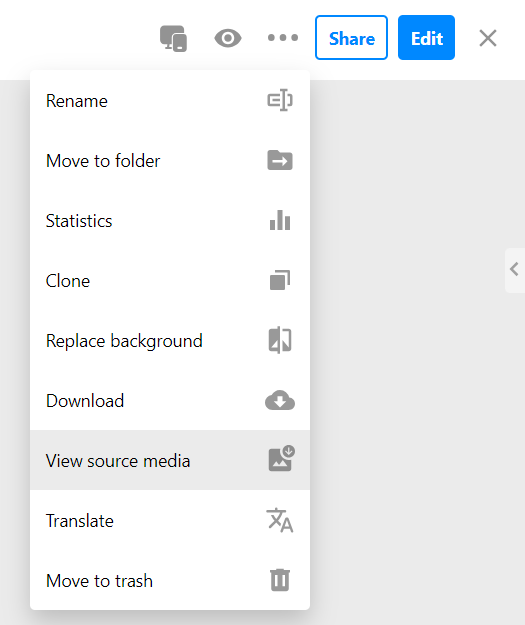Click the folder arrow icon
Image resolution: width=525 pixels, height=625 pixels.
(280, 160)
